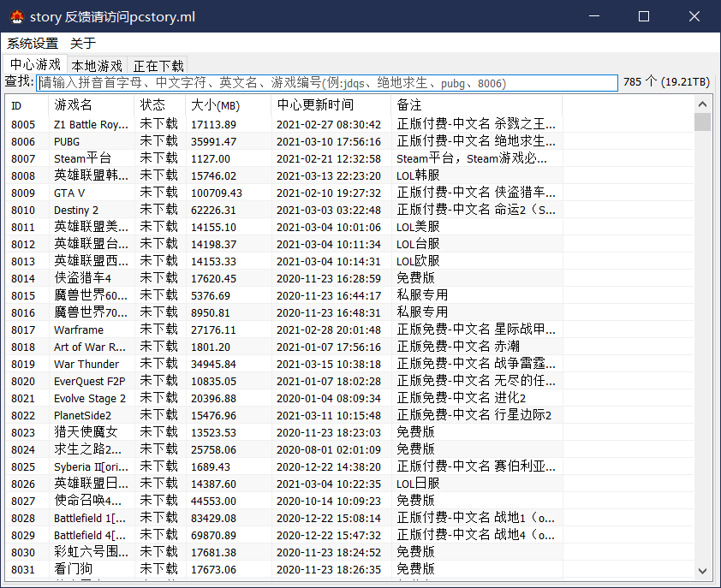The width and height of the screenshot is (721, 588).
Task: Open the 关于 menu
Action: tap(83, 43)
